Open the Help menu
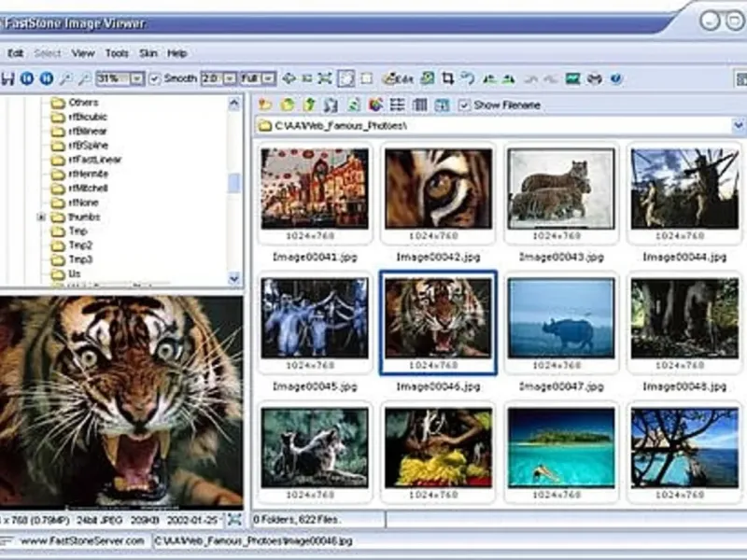Viewport: 747px width, 560px height. 176,53
